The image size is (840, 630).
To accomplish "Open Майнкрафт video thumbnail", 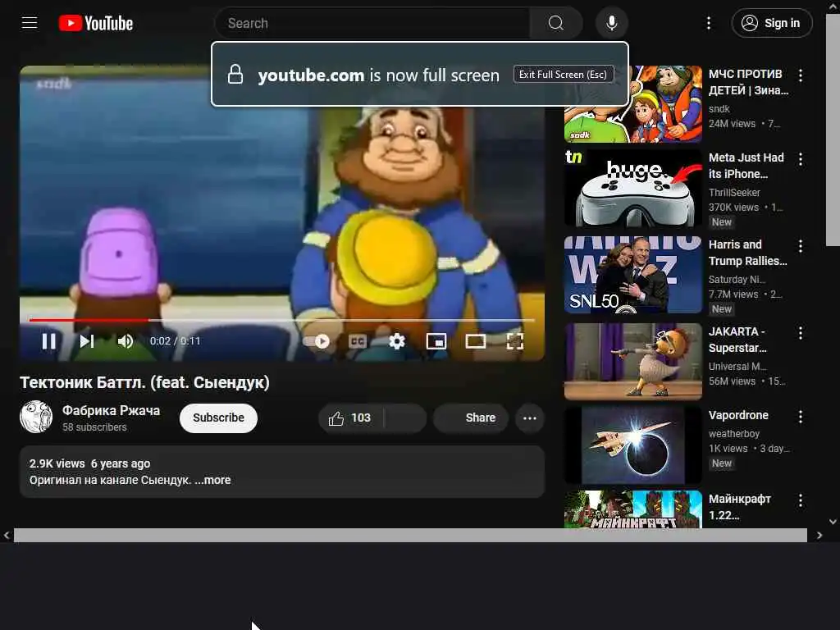I will (x=632, y=509).
